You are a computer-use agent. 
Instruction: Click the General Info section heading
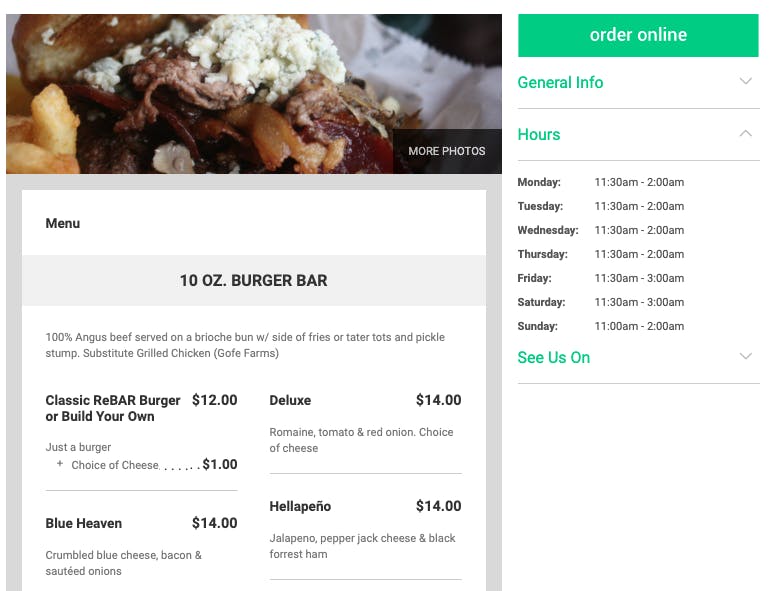tap(560, 83)
